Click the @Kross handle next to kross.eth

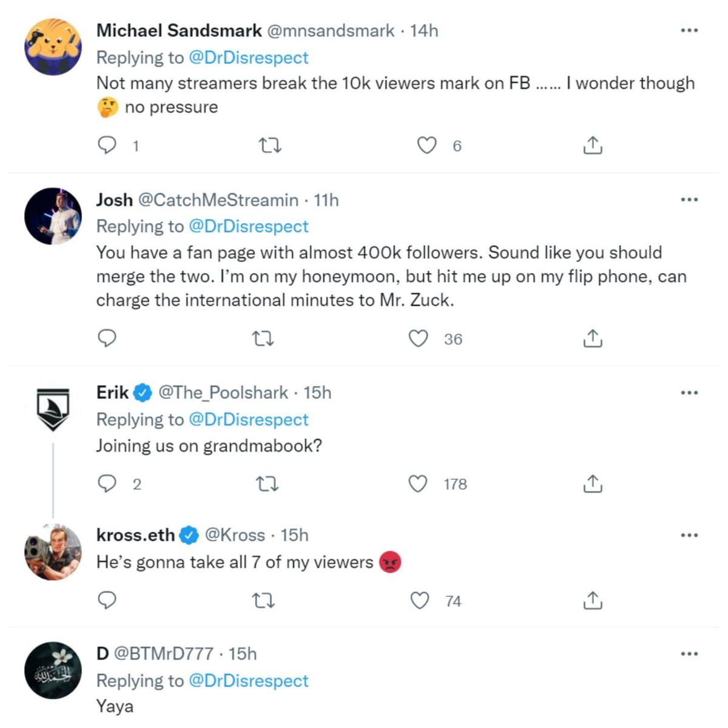234,535
